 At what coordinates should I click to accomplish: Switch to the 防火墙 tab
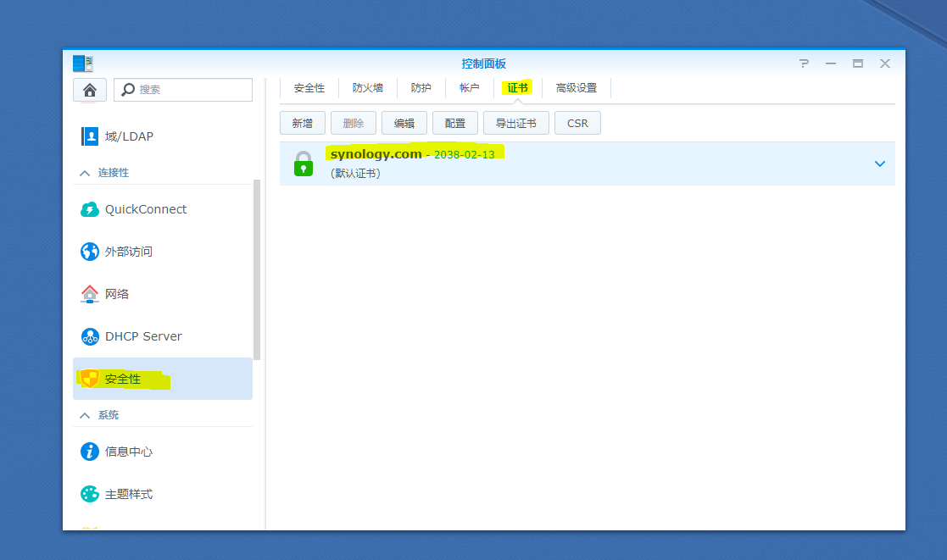point(368,87)
